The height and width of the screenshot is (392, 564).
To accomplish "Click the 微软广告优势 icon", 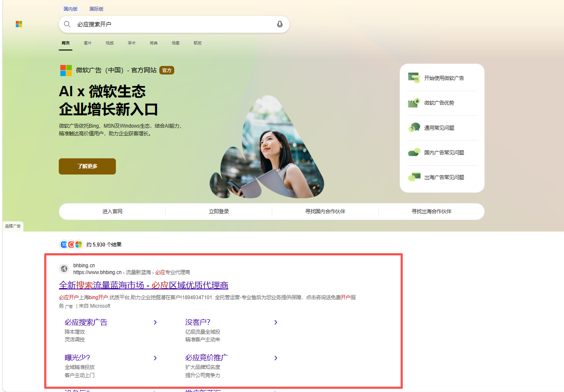I will coord(414,103).
